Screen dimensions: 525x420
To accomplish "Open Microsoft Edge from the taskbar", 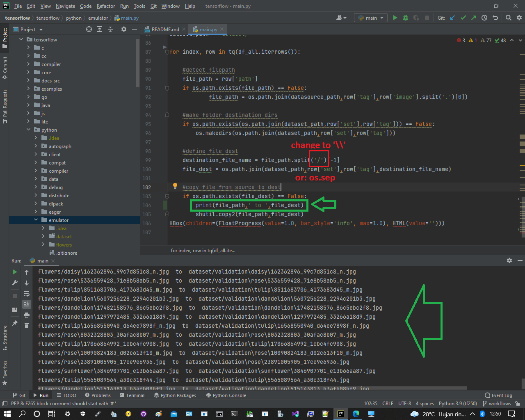I will coord(356,414).
